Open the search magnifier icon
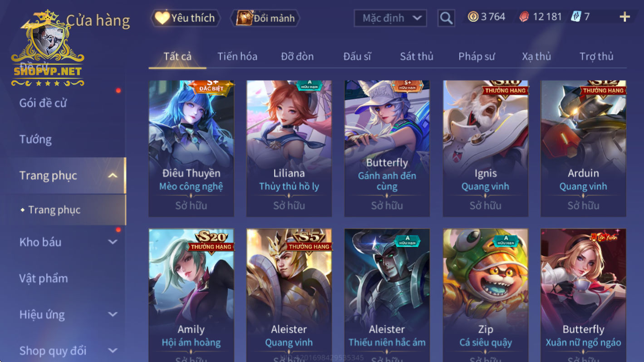 (446, 18)
